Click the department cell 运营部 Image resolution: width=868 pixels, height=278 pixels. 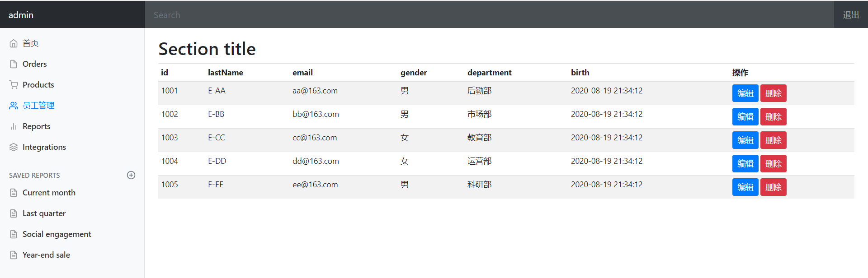(x=479, y=161)
